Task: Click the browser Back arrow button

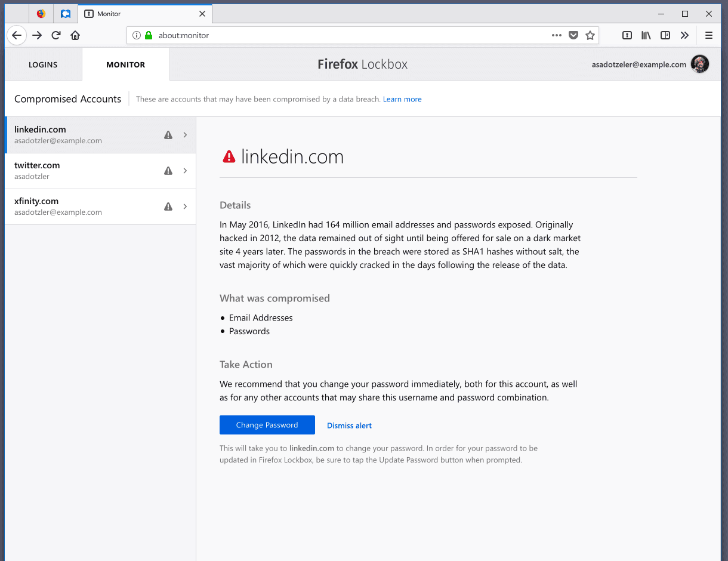Action: [17, 35]
